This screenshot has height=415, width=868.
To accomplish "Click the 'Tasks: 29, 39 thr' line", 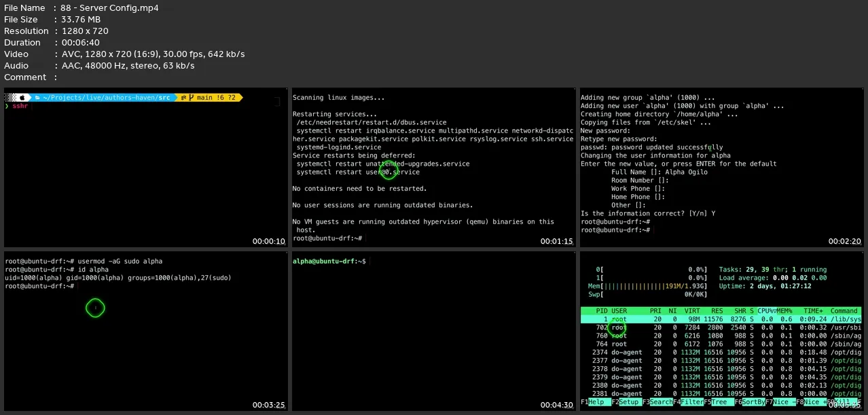I will (773, 270).
